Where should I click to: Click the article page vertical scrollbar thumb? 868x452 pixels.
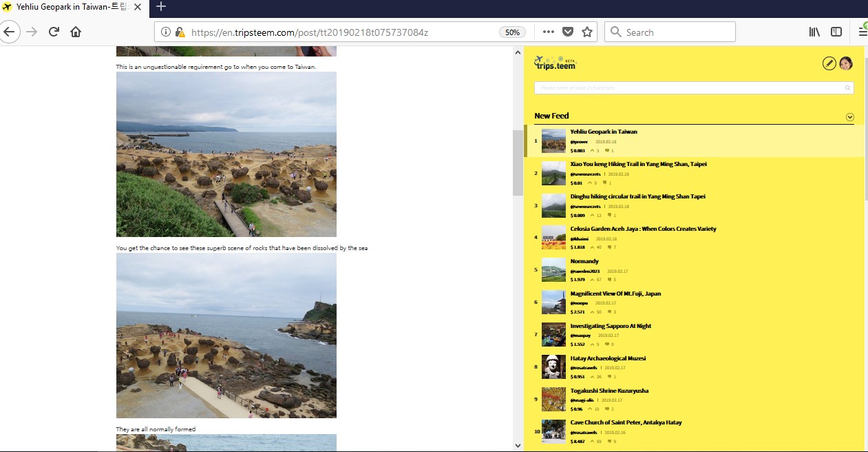tap(518, 163)
